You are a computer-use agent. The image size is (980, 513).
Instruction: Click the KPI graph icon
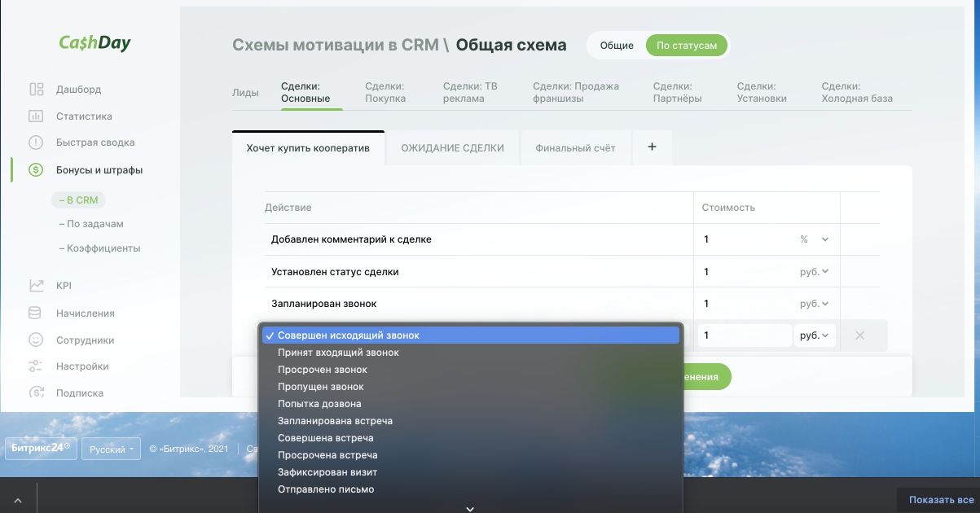point(36,286)
